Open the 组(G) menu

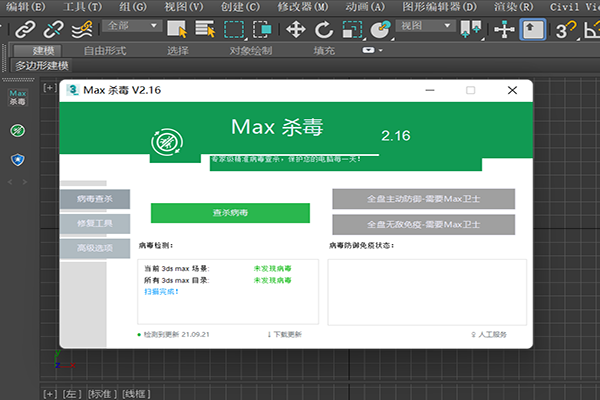[x=133, y=7]
